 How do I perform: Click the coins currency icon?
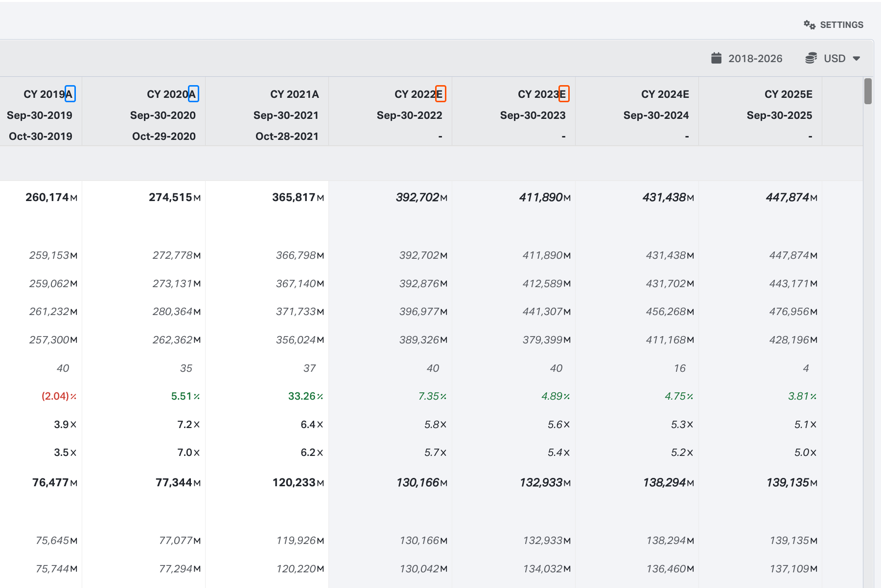click(811, 58)
